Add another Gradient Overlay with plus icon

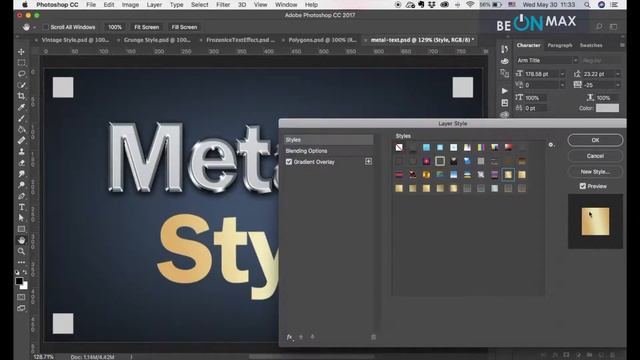[368, 162]
